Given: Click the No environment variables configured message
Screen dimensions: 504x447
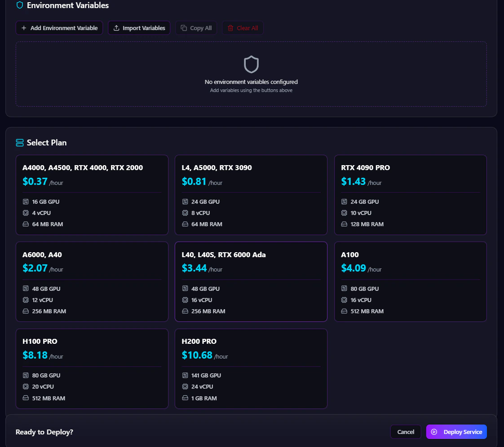Looking at the screenshot, I should coord(251,82).
